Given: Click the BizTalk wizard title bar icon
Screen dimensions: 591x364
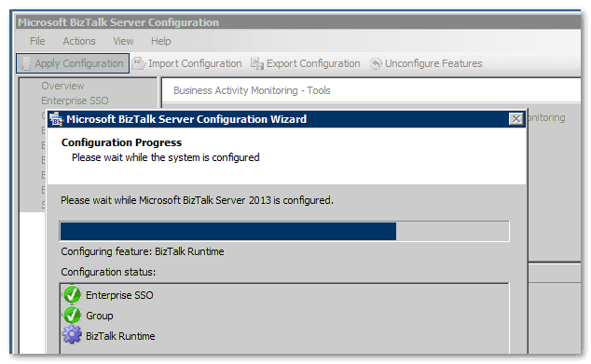Looking at the screenshot, I should pyautogui.click(x=56, y=119).
